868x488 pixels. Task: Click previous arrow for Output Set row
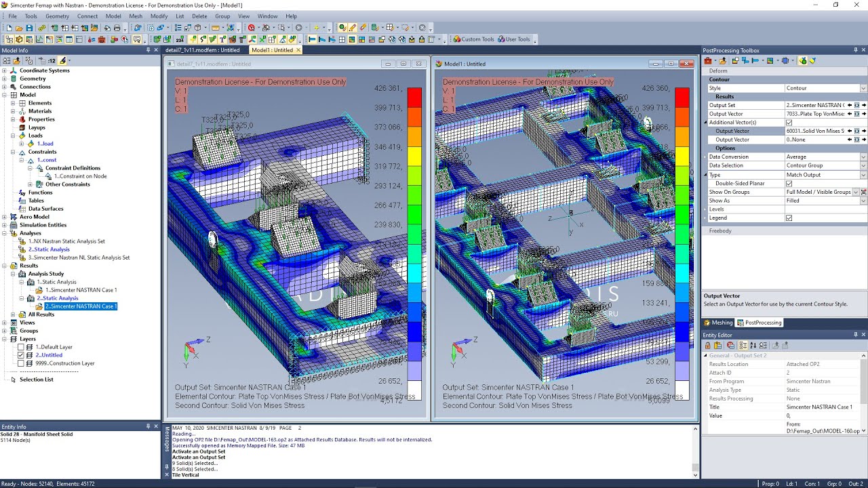850,105
